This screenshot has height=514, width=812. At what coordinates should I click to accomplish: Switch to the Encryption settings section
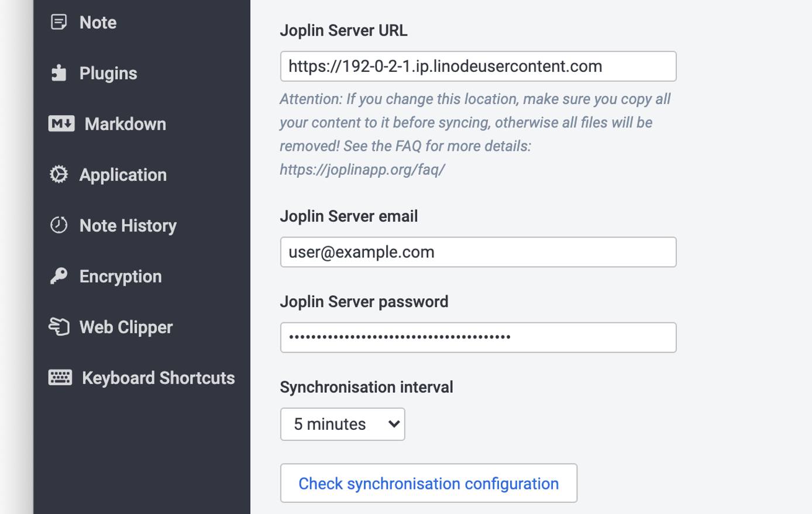point(120,275)
